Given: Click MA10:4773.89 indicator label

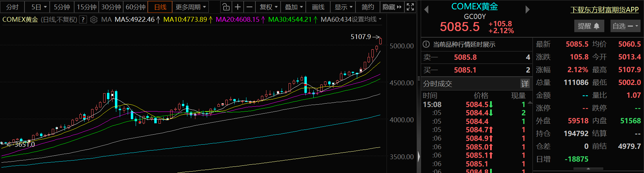Looking at the screenshot, I should coord(185,20).
